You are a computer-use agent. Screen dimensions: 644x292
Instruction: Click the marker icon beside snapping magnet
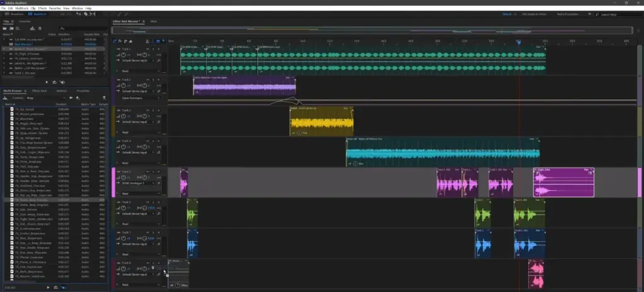coord(164,41)
